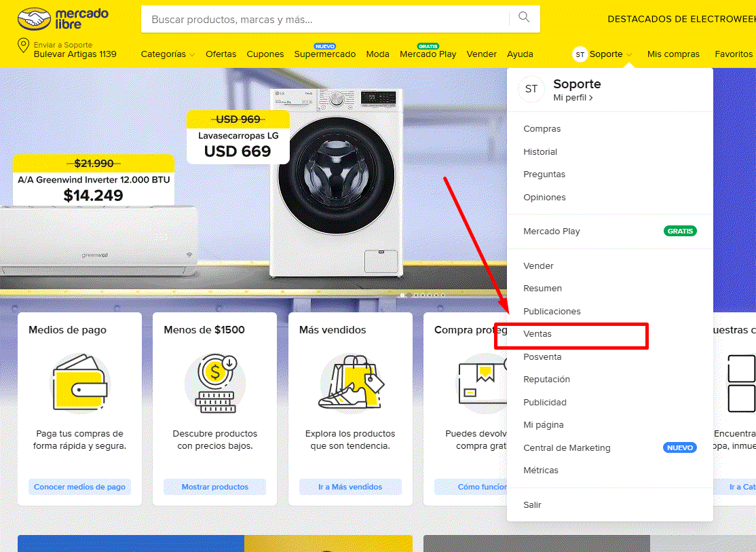
Task: Click the Greenwind air conditioner image
Action: tap(99, 241)
